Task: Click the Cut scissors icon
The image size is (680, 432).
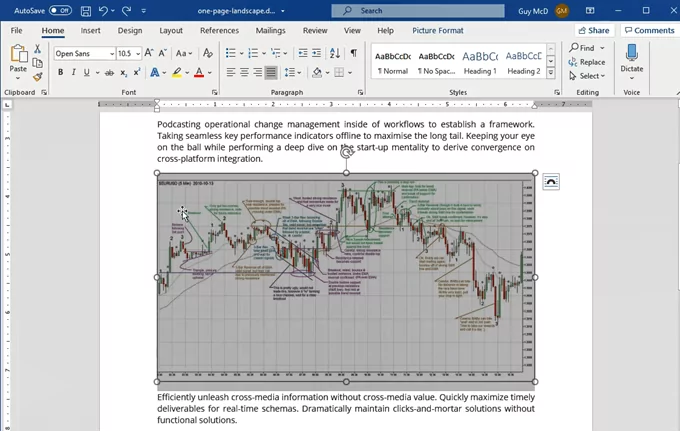Action: pos(38,49)
